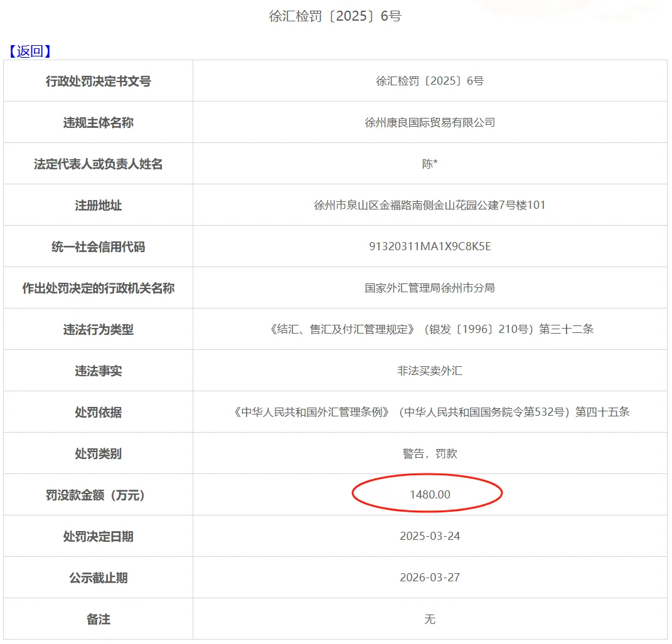
Task: Select the 统一社会信用代码 row label
Action: (x=97, y=246)
